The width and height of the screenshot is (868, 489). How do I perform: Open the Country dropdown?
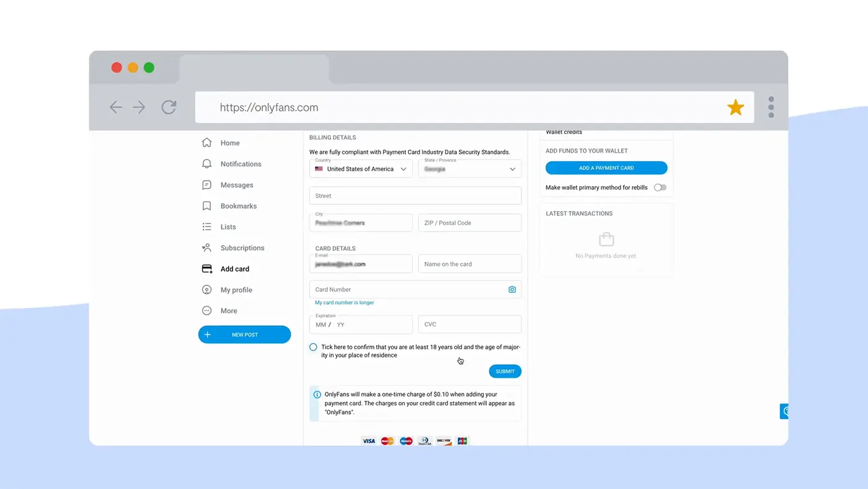(361, 169)
